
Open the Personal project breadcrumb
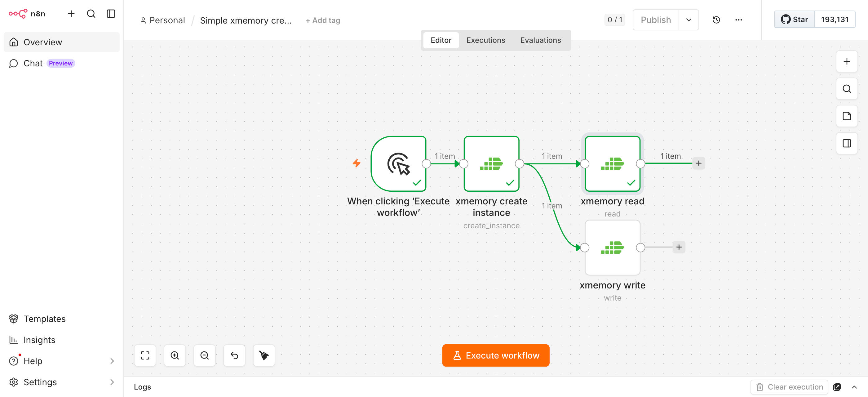pyautogui.click(x=163, y=20)
